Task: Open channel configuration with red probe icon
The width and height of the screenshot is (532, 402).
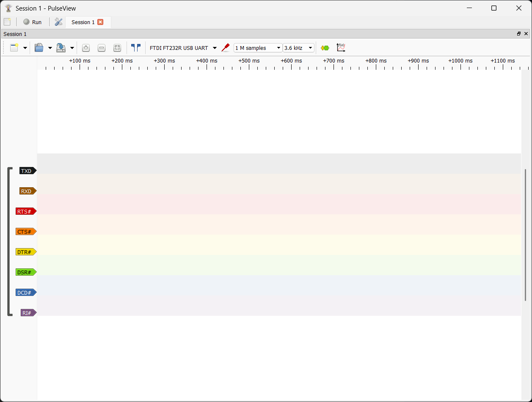Action: 226,48
